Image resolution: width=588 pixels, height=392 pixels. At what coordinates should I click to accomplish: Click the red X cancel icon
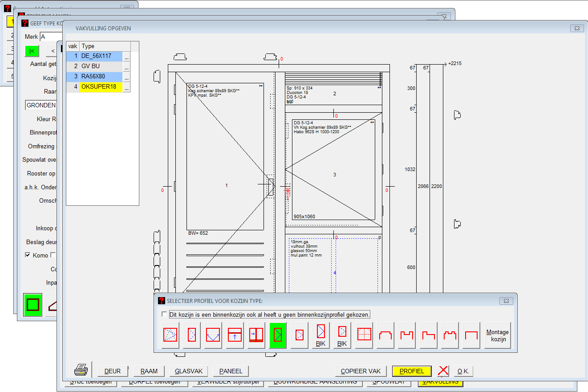tap(443, 371)
